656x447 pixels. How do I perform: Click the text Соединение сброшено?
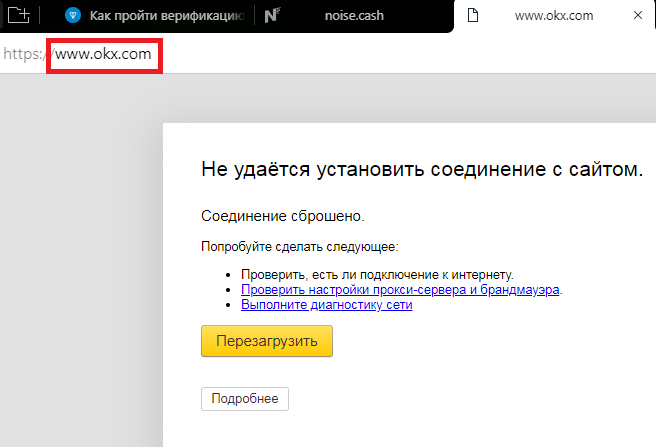click(283, 216)
